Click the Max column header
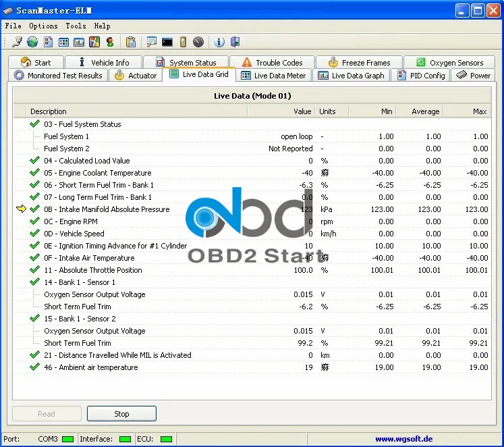The height and width of the screenshot is (447, 504). (x=467, y=111)
